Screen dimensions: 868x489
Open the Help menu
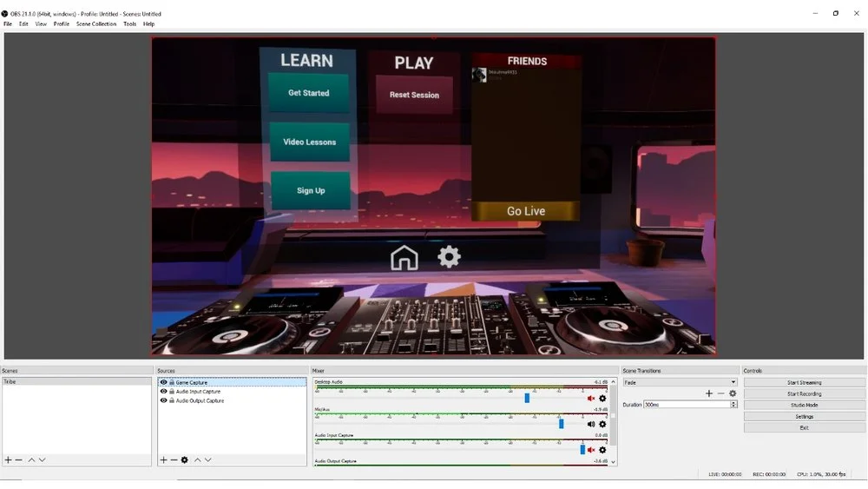click(x=148, y=23)
